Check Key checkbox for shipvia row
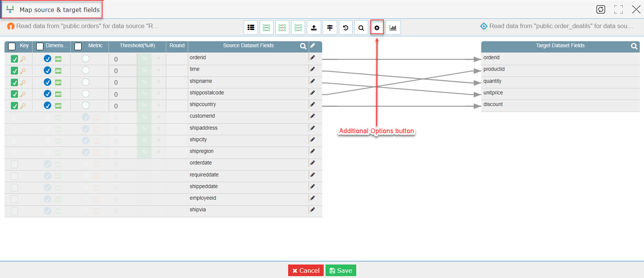 (x=14, y=211)
